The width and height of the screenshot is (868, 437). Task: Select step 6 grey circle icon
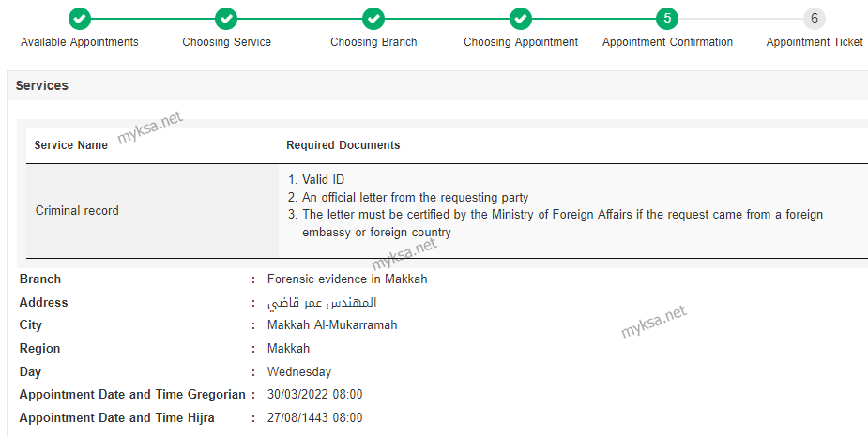(815, 19)
